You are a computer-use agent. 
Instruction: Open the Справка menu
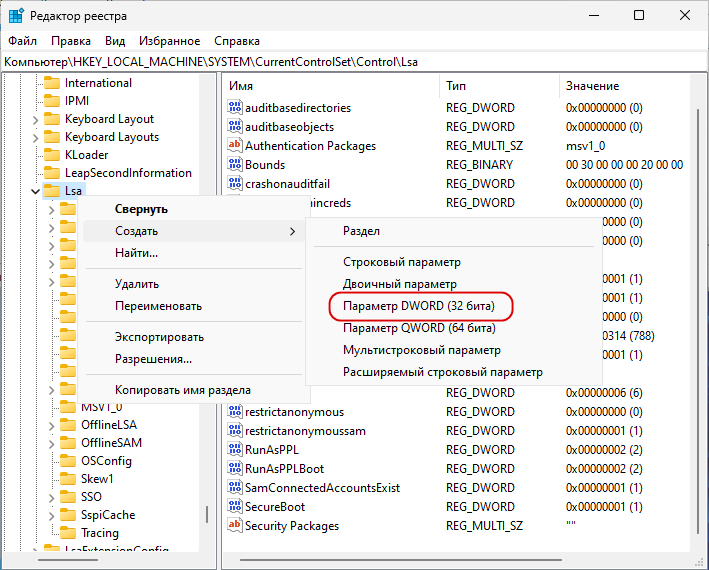pyautogui.click(x=237, y=41)
